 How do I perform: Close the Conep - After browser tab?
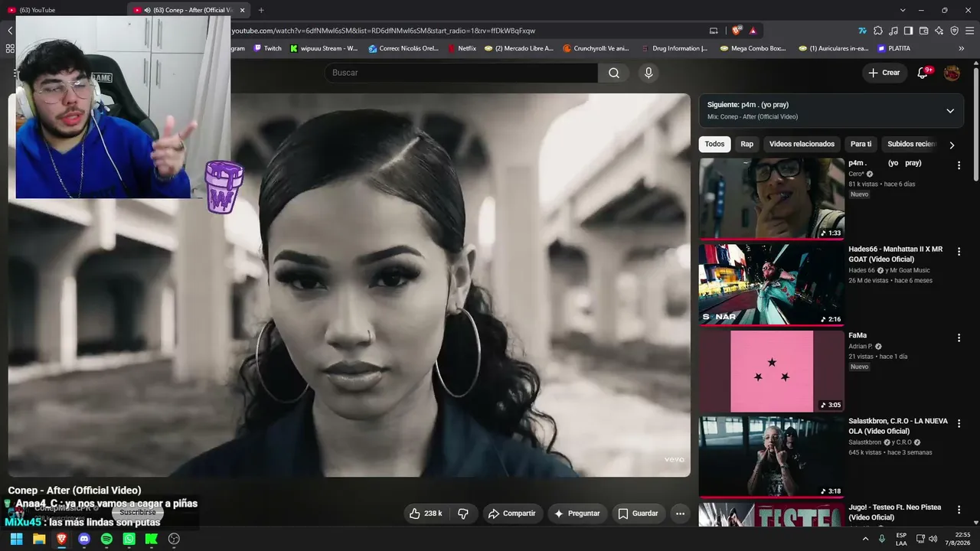point(243,10)
